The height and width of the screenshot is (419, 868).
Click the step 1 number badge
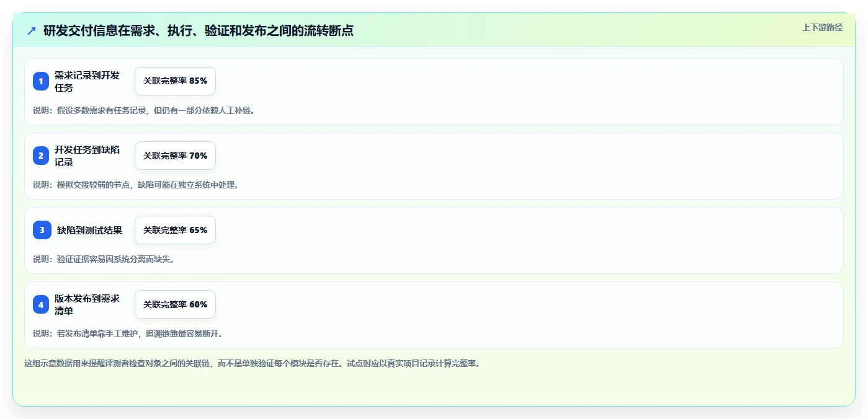click(41, 81)
